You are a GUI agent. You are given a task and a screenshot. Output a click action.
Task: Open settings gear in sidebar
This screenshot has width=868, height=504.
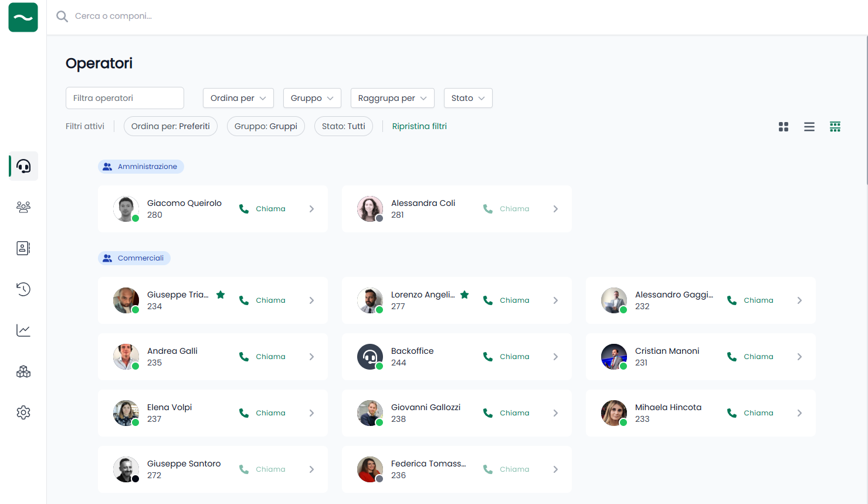point(23,412)
